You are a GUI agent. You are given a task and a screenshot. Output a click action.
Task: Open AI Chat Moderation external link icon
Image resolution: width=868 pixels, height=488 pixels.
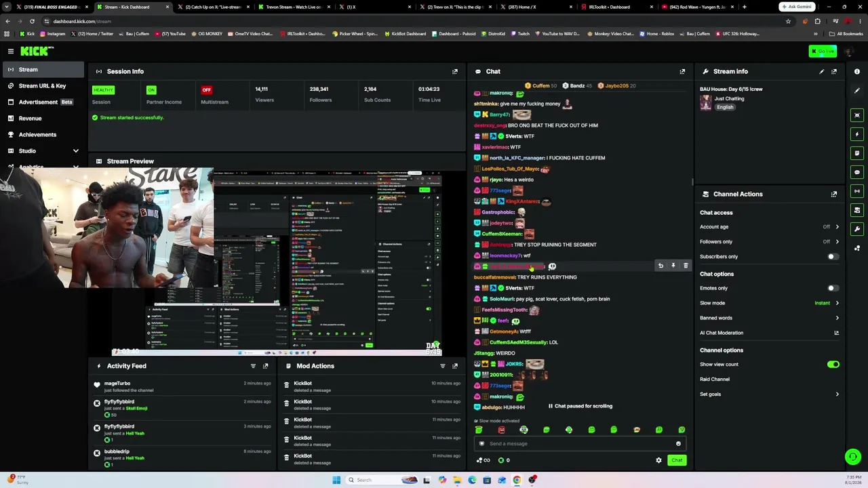(836, 333)
